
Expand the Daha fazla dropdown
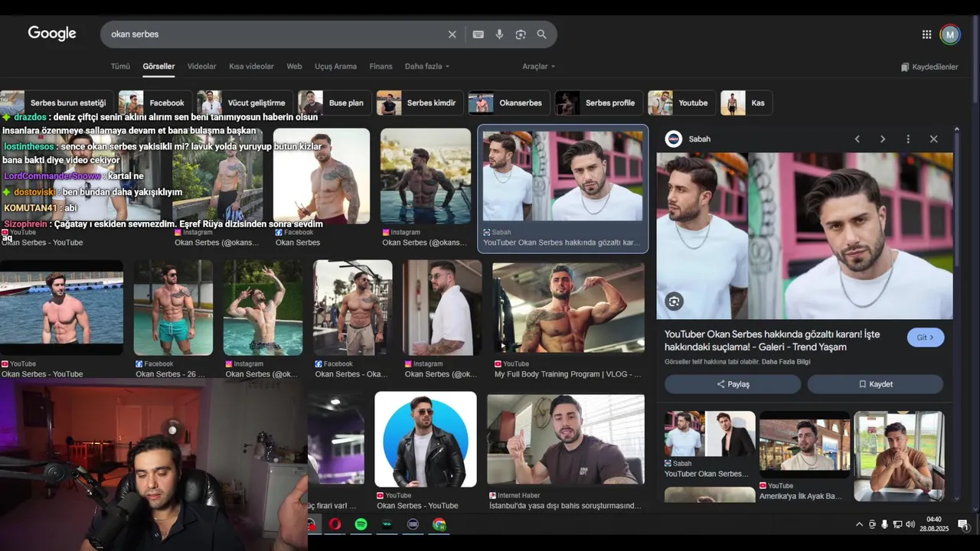click(x=427, y=67)
